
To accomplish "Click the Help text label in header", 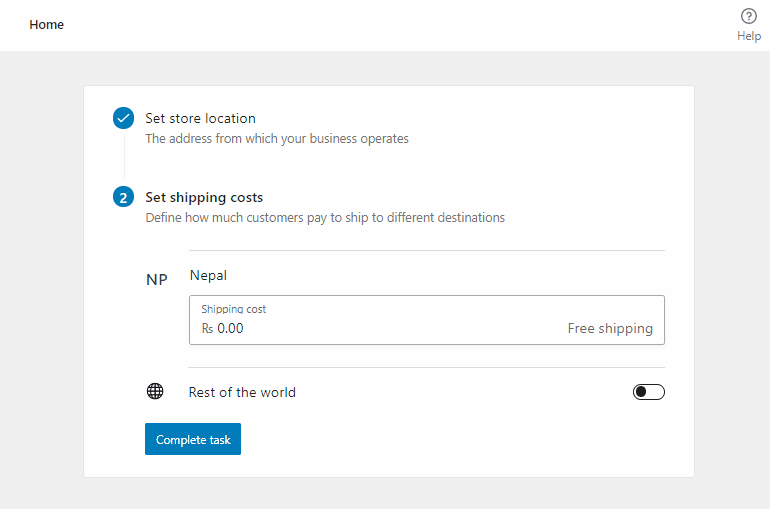I will point(749,36).
